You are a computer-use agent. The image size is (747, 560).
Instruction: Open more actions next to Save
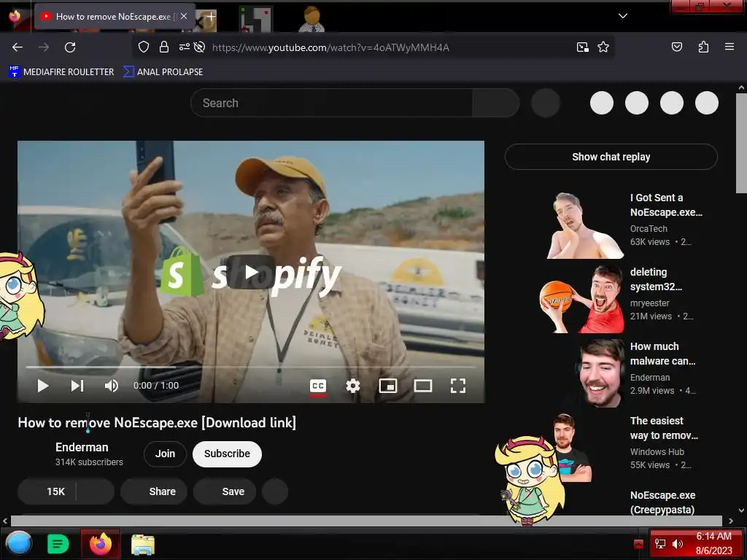click(x=275, y=491)
